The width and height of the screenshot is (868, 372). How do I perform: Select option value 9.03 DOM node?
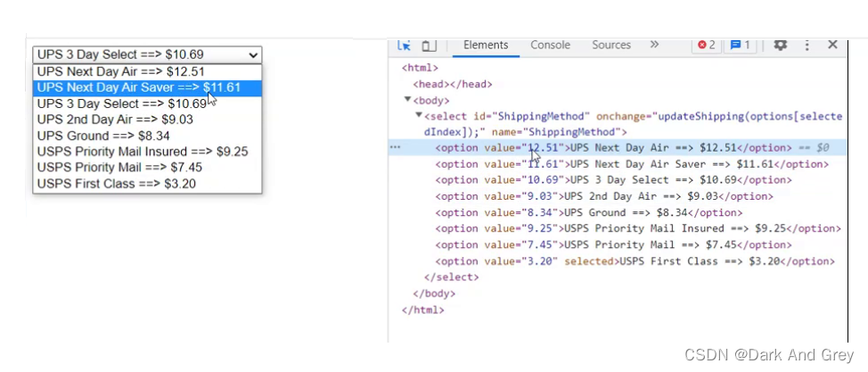[604, 196]
